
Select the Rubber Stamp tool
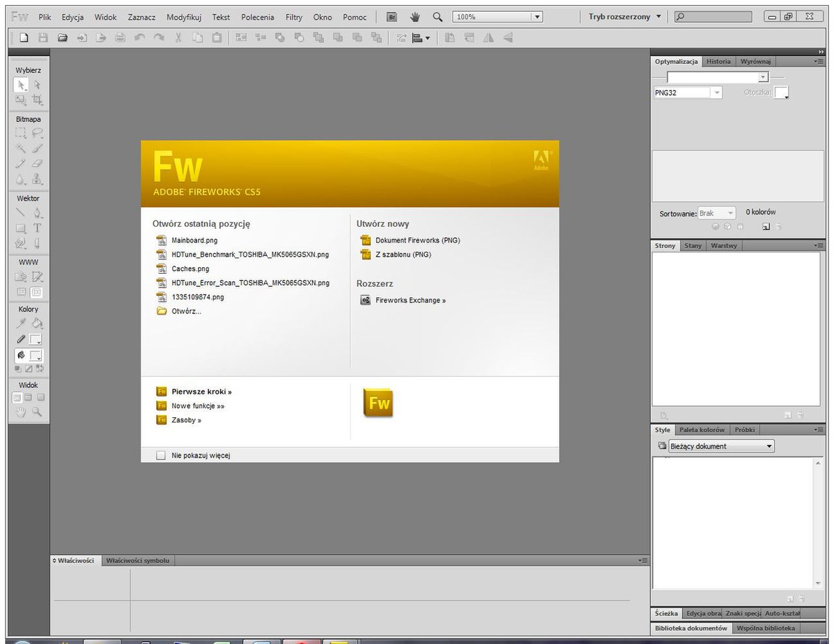tap(37, 179)
